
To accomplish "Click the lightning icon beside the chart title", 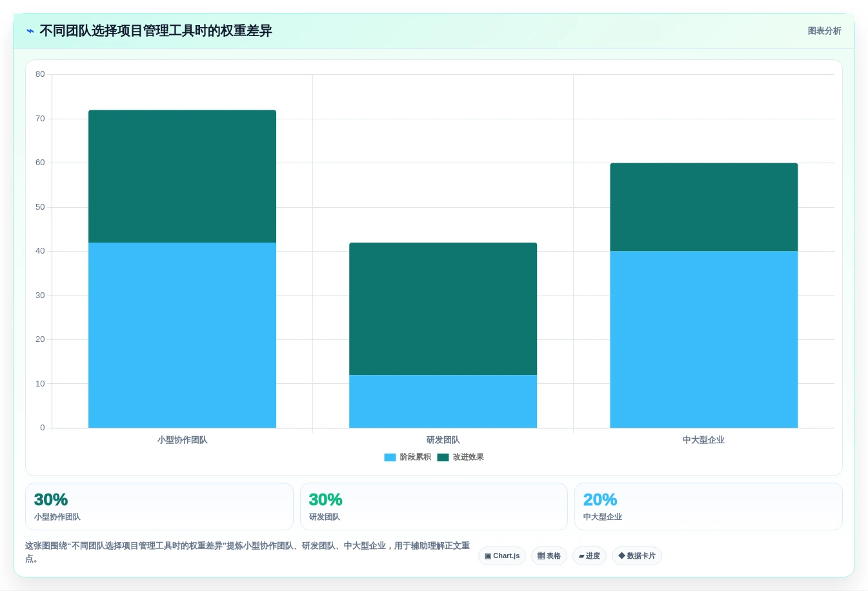I will tap(30, 31).
